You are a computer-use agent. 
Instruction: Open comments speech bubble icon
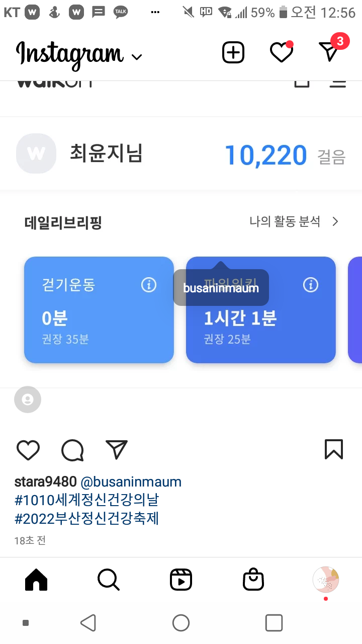pyautogui.click(x=72, y=450)
